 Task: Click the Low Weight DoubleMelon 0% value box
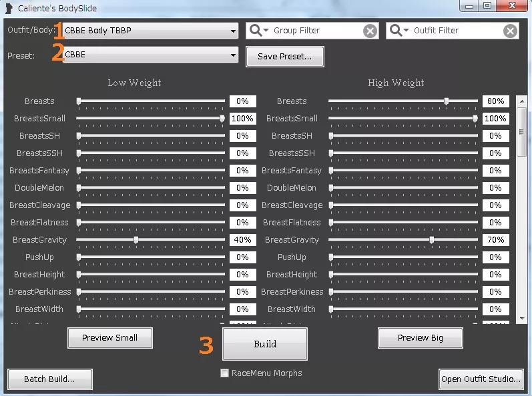(242, 188)
